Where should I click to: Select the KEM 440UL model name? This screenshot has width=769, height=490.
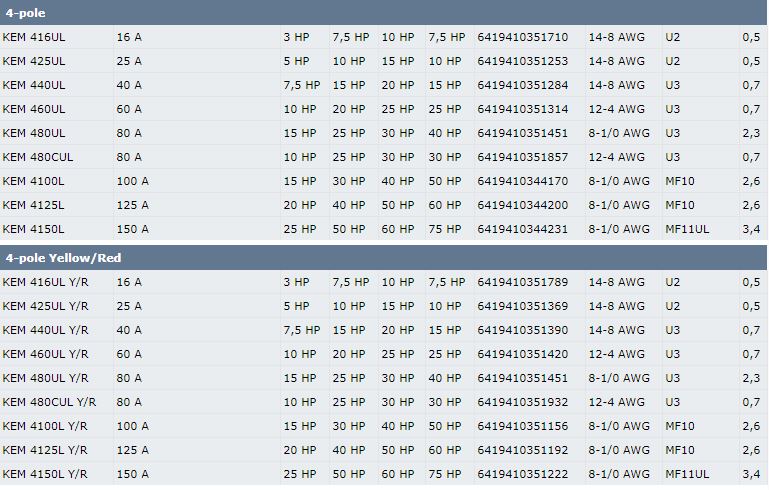[x=34, y=85]
